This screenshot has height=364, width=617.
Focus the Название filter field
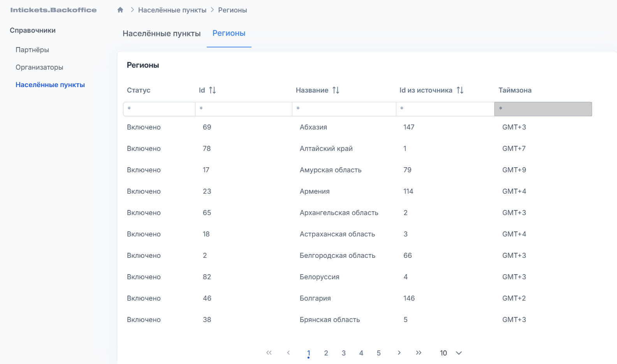tap(344, 109)
